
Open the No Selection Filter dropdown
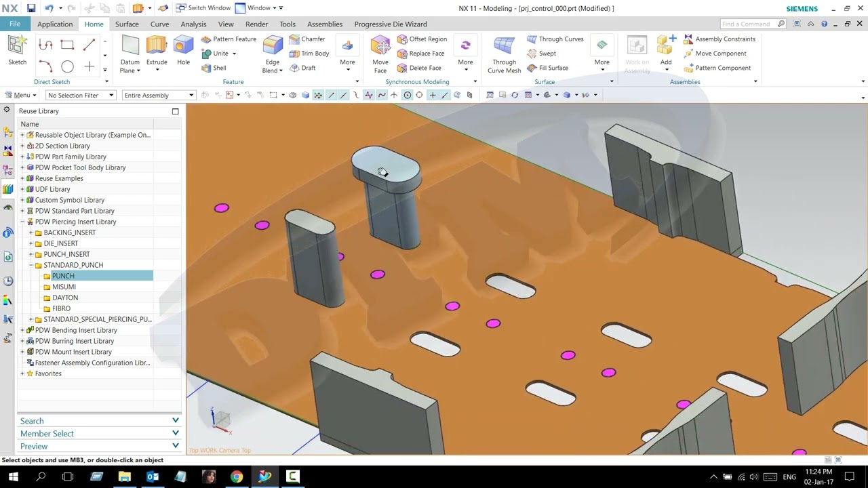point(80,95)
